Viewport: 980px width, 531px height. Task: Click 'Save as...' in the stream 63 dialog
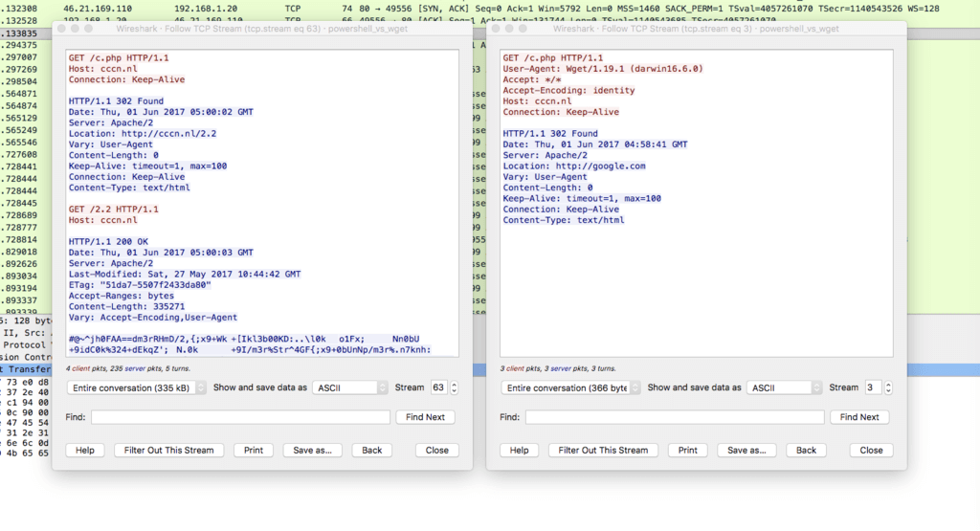pos(312,450)
